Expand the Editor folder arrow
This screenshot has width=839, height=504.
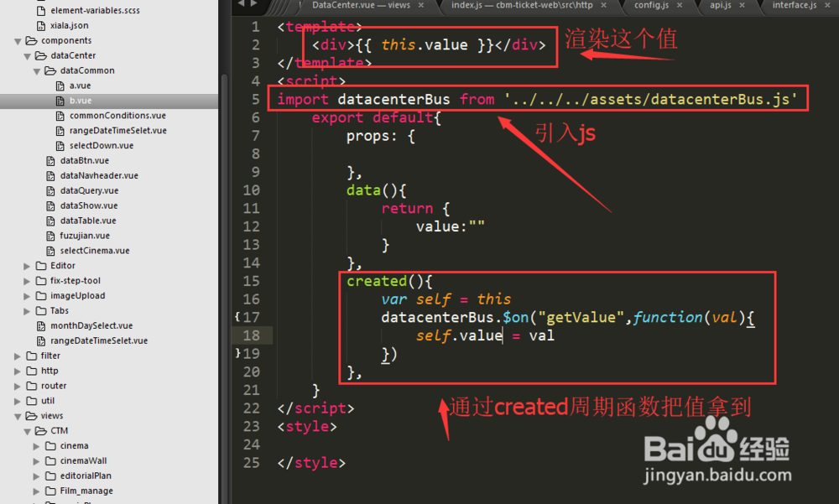click(x=27, y=266)
